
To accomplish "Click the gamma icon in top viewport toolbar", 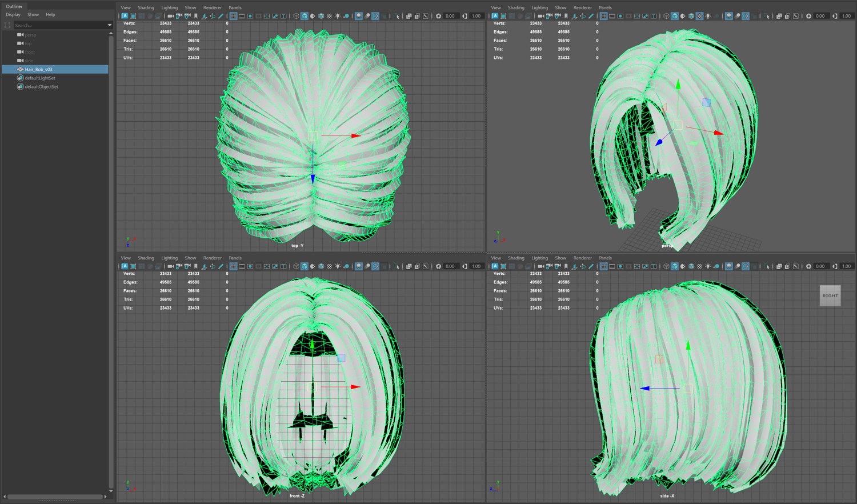I will (x=465, y=16).
